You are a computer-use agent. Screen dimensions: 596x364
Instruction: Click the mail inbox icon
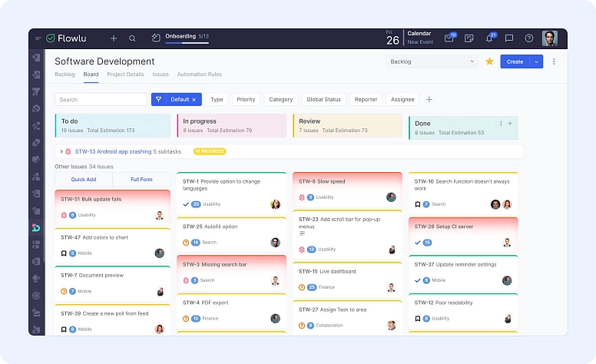(449, 38)
